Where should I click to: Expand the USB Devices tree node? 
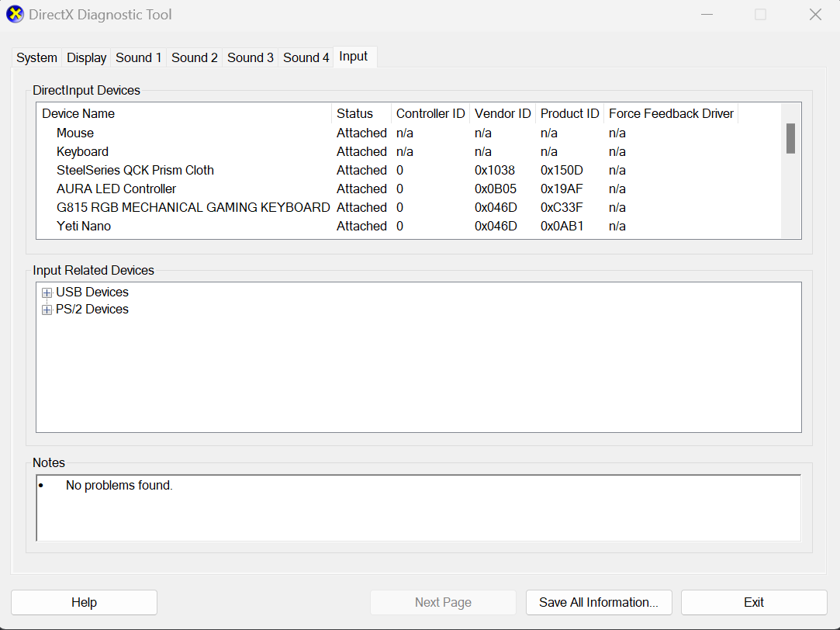point(47,292)
